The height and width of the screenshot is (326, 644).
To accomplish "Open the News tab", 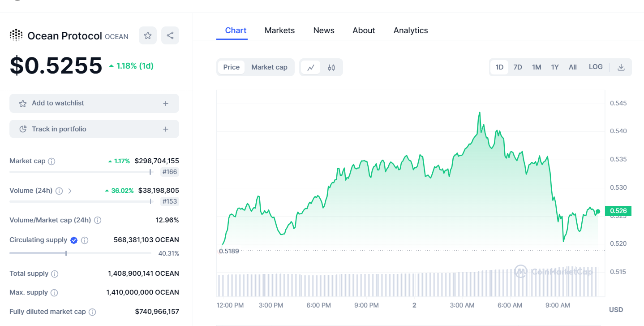I will (x=324, y=30).
